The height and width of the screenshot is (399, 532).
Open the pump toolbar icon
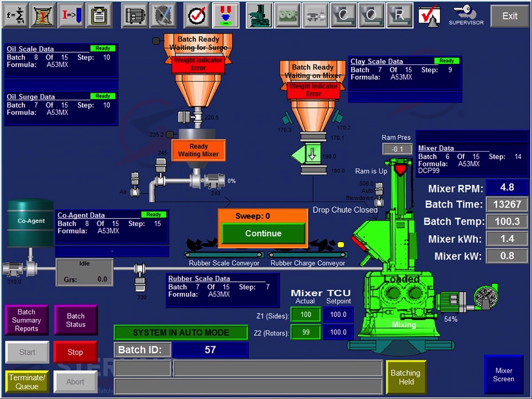pos(316,16)
